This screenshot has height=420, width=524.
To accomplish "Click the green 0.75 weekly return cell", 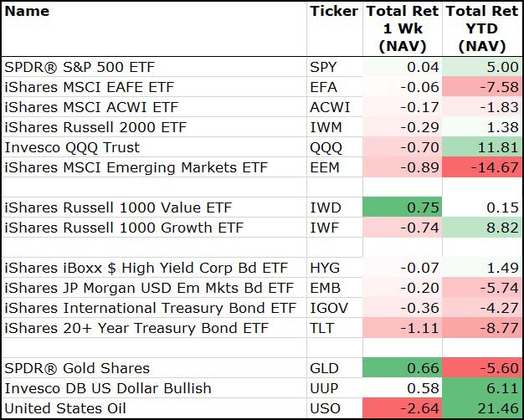I will tap(401, 207).
